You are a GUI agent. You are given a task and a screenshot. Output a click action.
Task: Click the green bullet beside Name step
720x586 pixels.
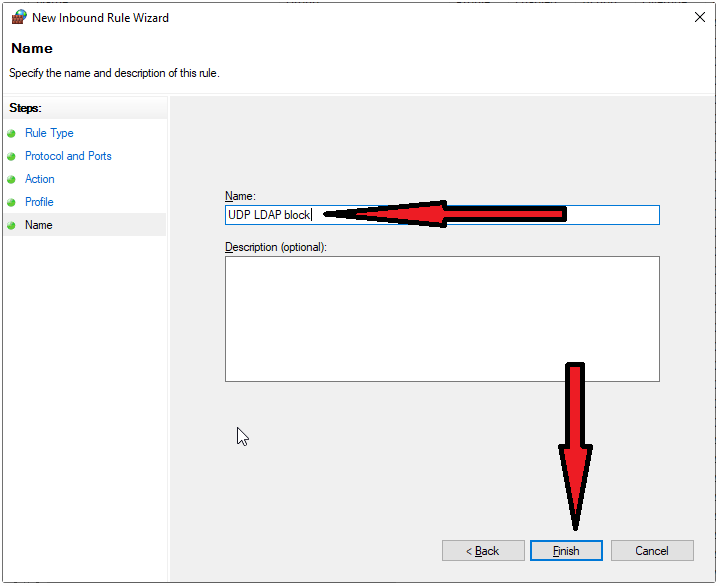[12, 225]
